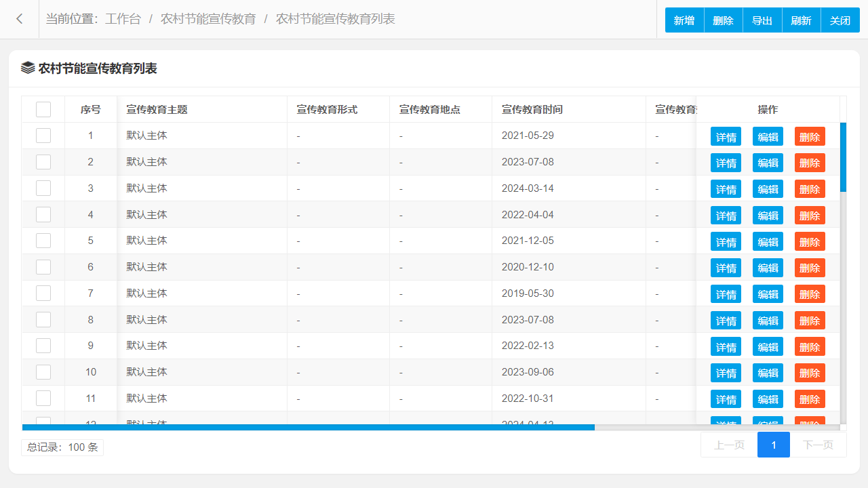The height and width of the screenshot is (488, 868).
Task: Click 编辑 for row 1
Action: [x=768, y=136]
